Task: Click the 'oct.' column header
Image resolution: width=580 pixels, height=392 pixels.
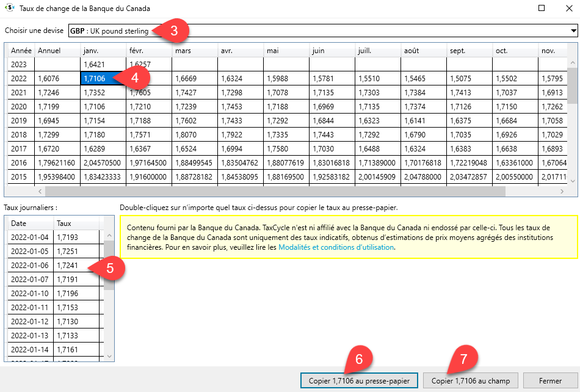Action: [x=516, y=51]
